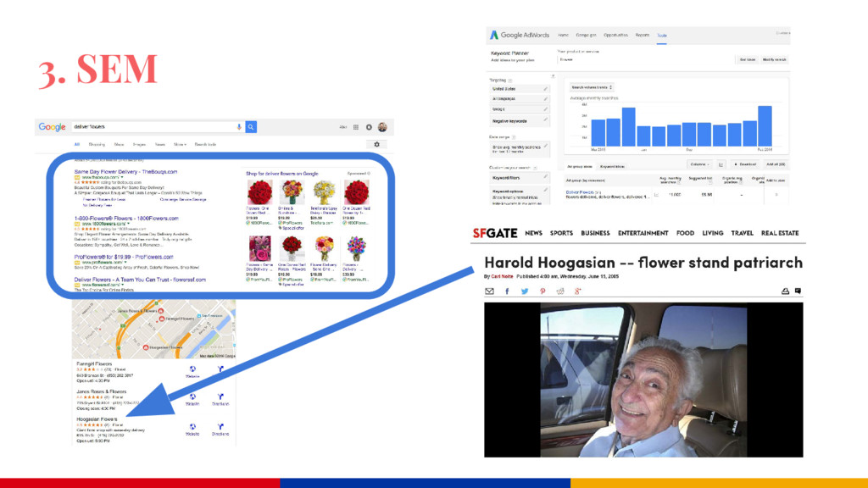Viewport: 868px width, 488px height.
Task: Click first red roses shopping thumbnail
Action: click(x=259, y=192)
